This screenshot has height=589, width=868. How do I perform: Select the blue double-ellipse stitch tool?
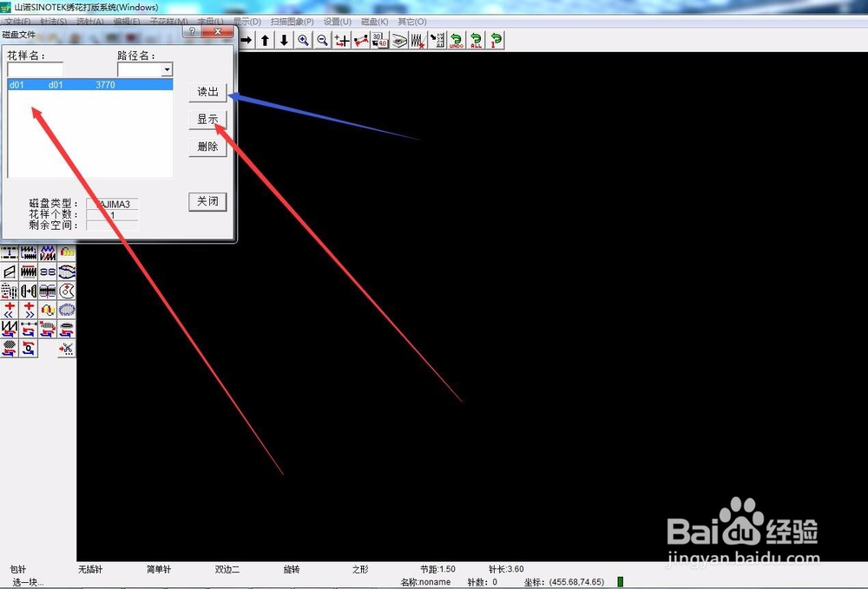tap(48, 272)
